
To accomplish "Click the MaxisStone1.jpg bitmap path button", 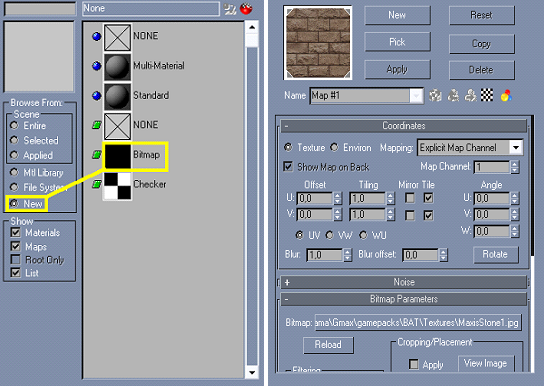I will click(418, 323).
